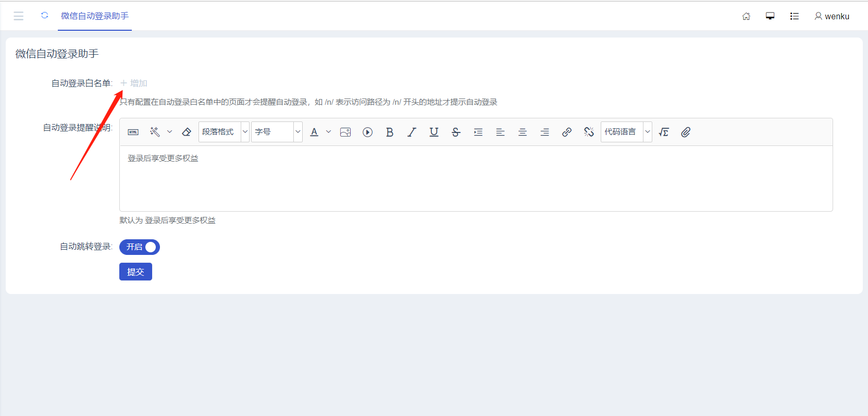Viewport: 868px width, 416px height.
Task: Click the font color A icon
Action: pos(314,132)
